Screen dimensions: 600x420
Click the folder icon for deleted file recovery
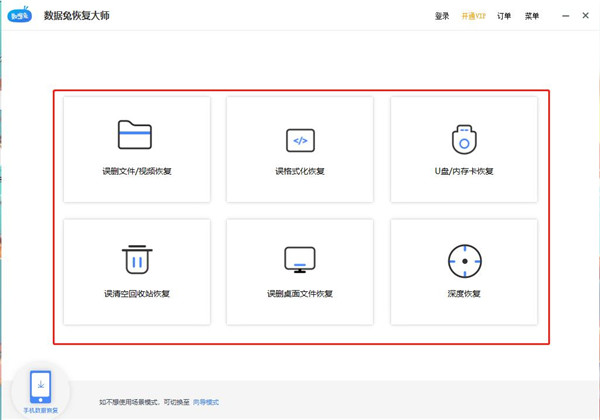pyautogui.click(x=135, y=135)
